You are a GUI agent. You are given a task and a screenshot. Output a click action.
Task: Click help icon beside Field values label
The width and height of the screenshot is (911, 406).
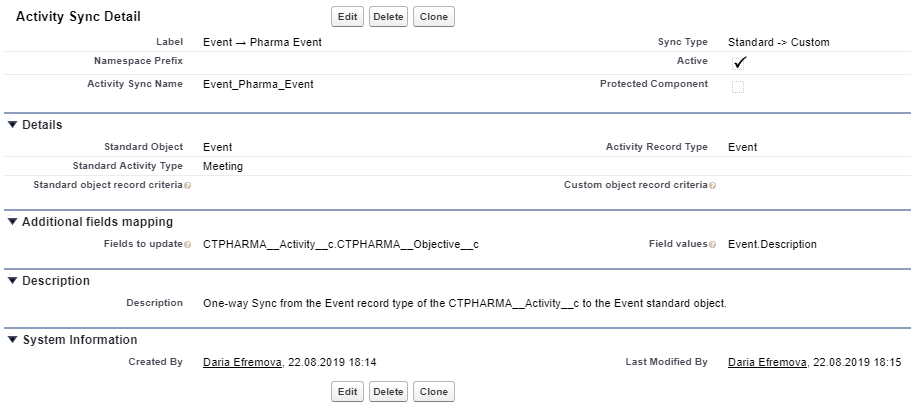(713, 245)
